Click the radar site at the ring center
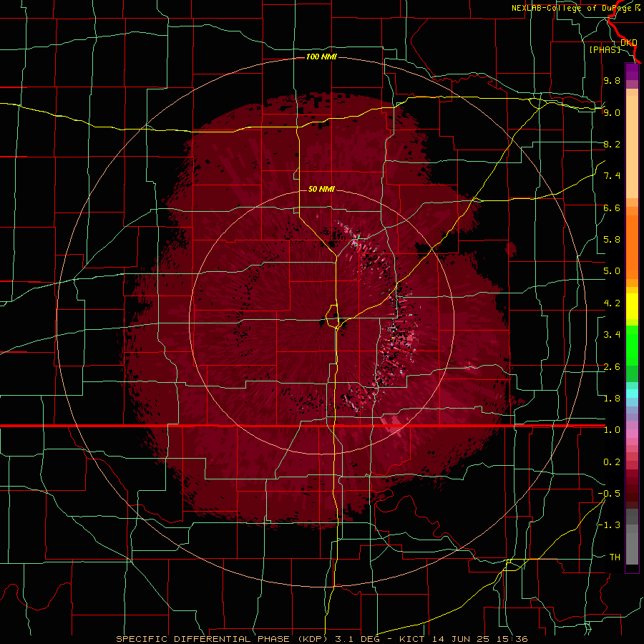Viewport: 644px width, 644px height. (x=321, y=323)
